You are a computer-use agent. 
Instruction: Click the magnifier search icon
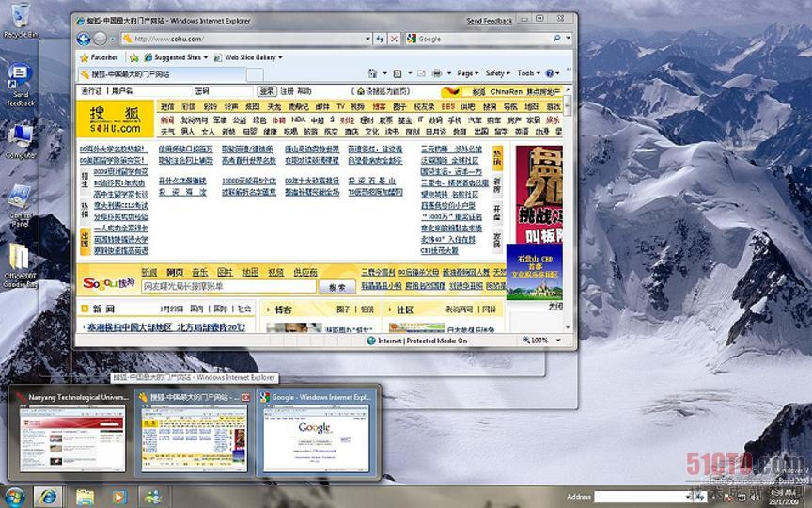[x=556, y=39]
